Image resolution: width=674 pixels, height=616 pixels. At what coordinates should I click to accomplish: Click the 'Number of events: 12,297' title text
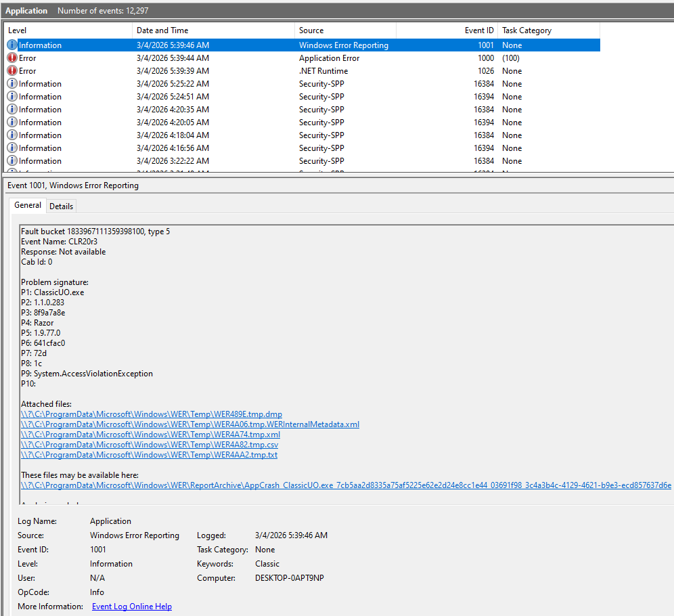tap(103, 11)
